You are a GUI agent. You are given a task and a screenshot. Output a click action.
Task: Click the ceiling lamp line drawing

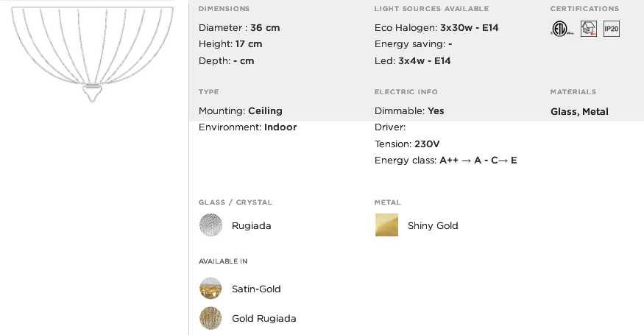[x=93, y=54]
